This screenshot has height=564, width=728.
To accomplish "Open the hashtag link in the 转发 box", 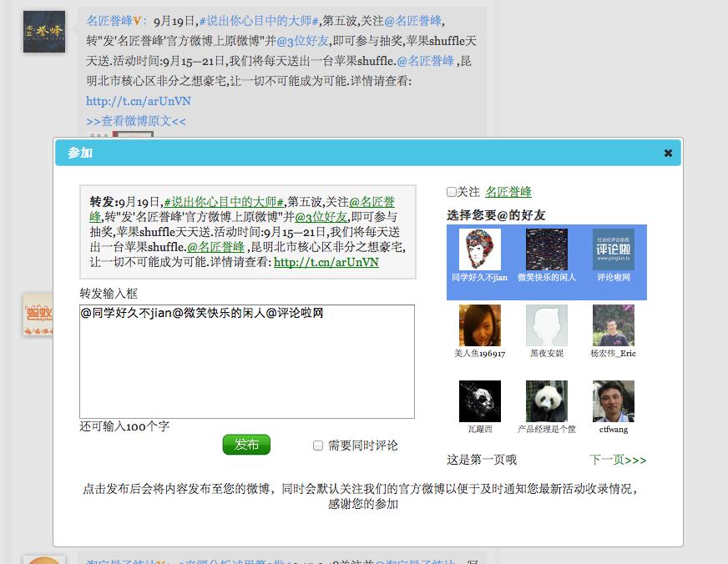I will click(x=224, y=202).
